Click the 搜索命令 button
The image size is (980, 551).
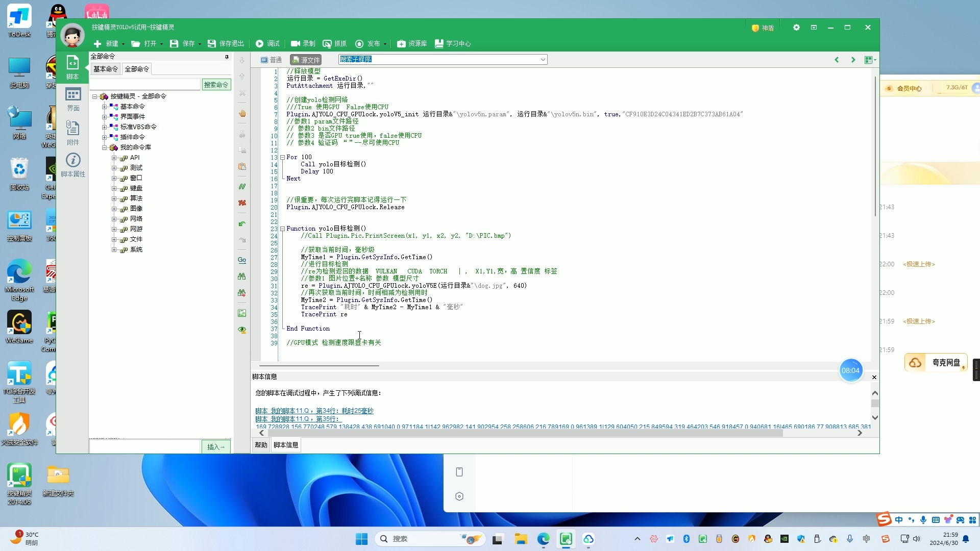(x=216, y=85)
